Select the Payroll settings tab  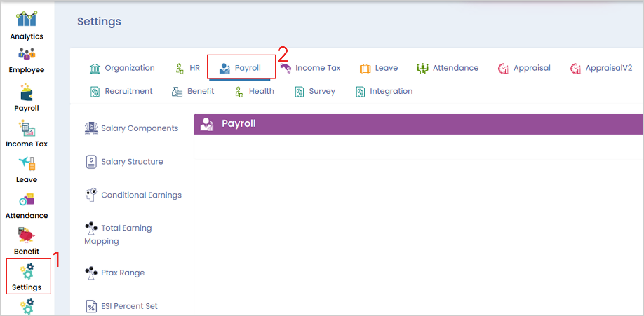(x=241, y=68)
